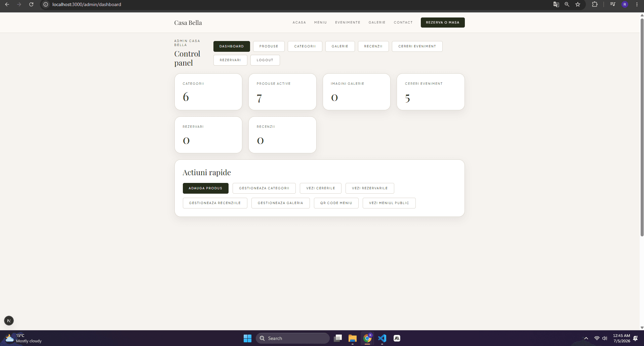Viewport: 644px width, 346px height.
Task: Click the Recenzii stat card showing 0
Action: (x=282, y=135)
